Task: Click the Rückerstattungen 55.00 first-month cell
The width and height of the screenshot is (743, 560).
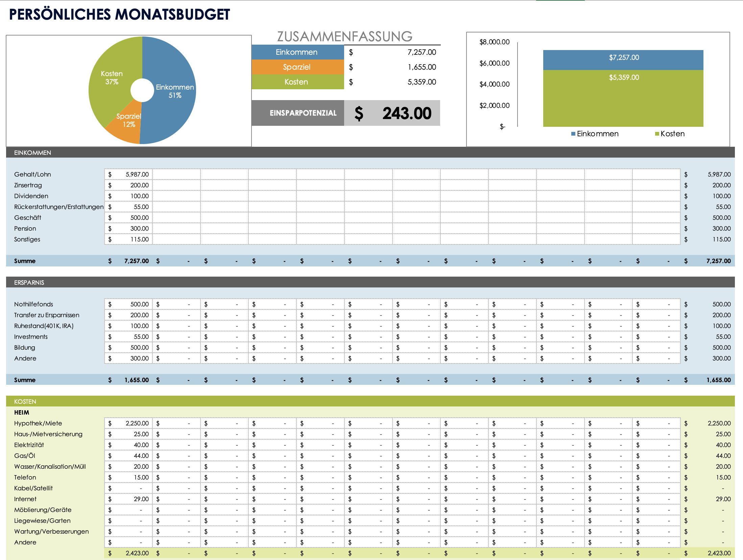Action: 128,207
